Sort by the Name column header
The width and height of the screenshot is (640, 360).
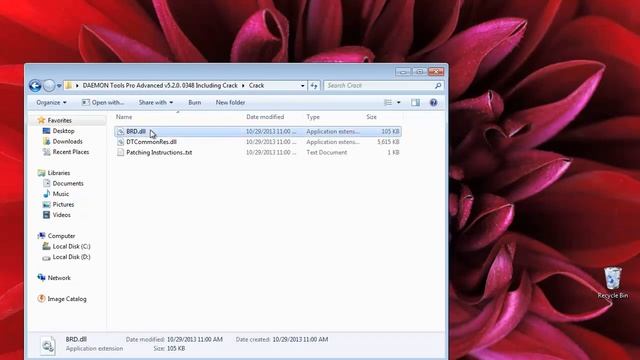point(124,117)
